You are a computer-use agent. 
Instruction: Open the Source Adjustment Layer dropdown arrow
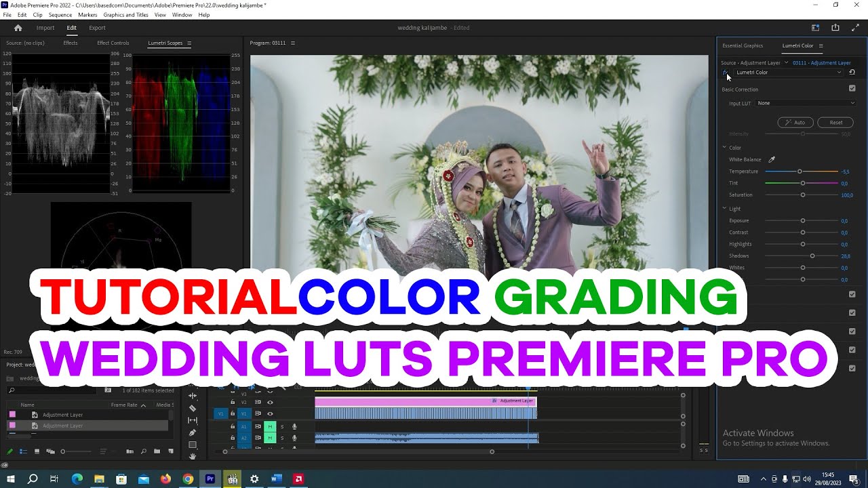[x=786, y=63]
